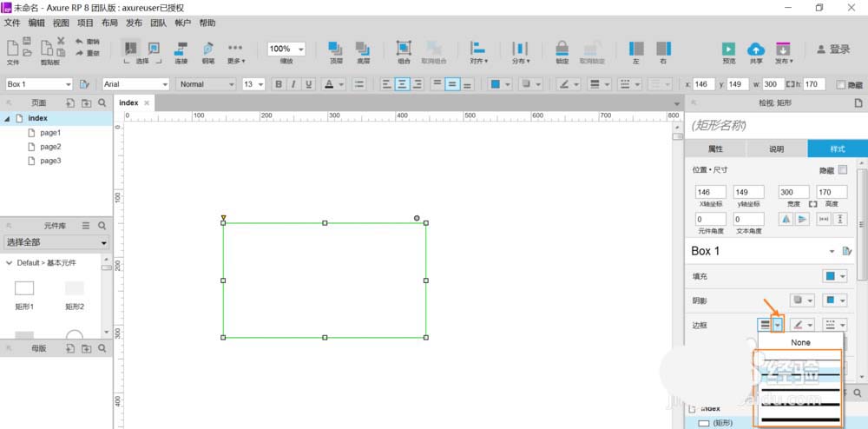Switch to the 属性 tab

click(715, 149)
